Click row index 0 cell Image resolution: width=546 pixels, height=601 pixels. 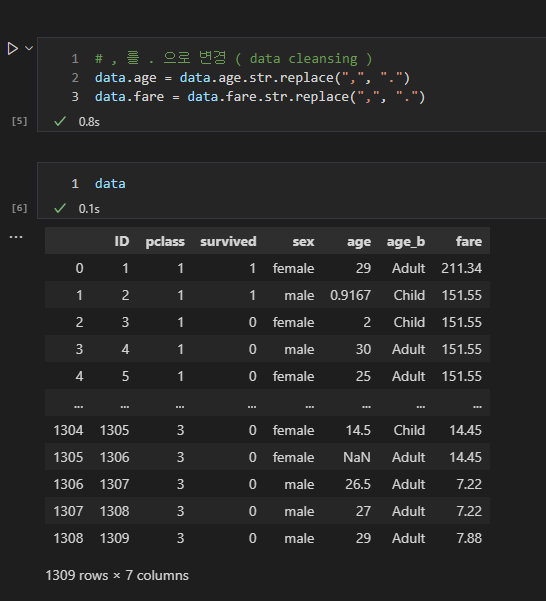pyautogui.click(x=79, y=268)
